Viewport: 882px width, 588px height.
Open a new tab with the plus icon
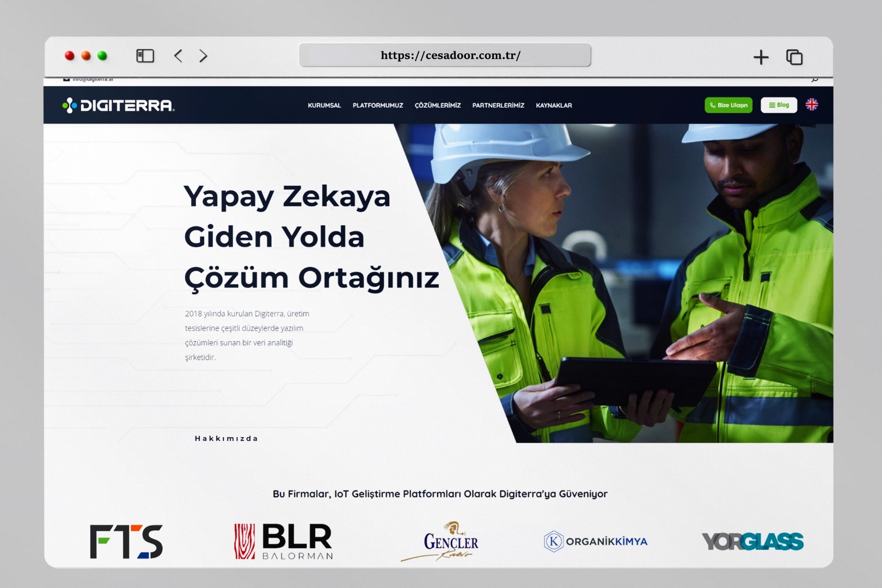(761, 57)
